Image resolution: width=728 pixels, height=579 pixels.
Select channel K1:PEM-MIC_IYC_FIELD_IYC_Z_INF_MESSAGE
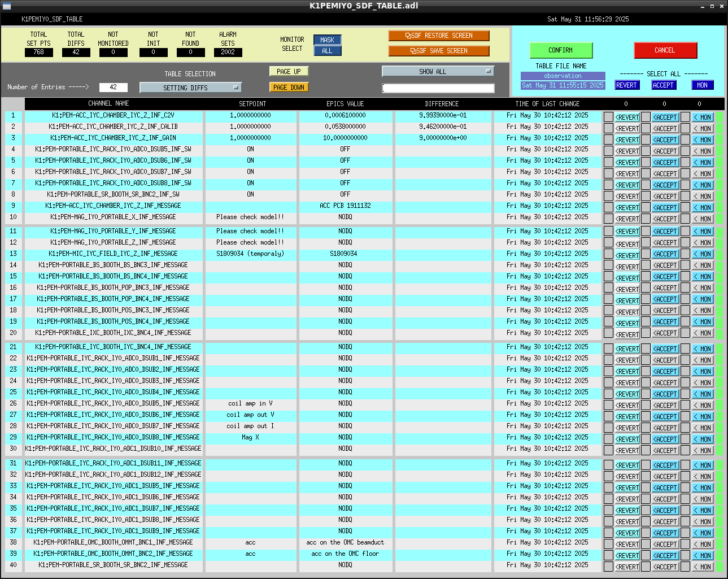coord(113,254)
